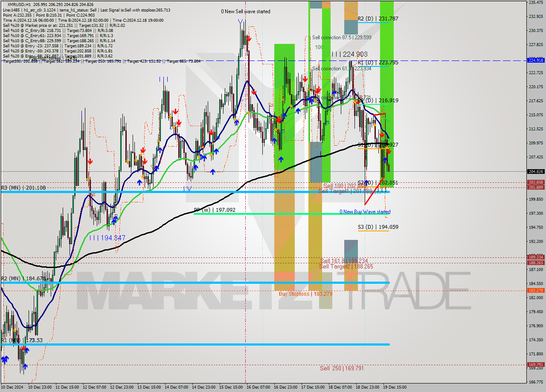This screenshot has height=392, width=546.
Task: Select '0 New Buy Wave started' label
Action: tap(365, 212)
